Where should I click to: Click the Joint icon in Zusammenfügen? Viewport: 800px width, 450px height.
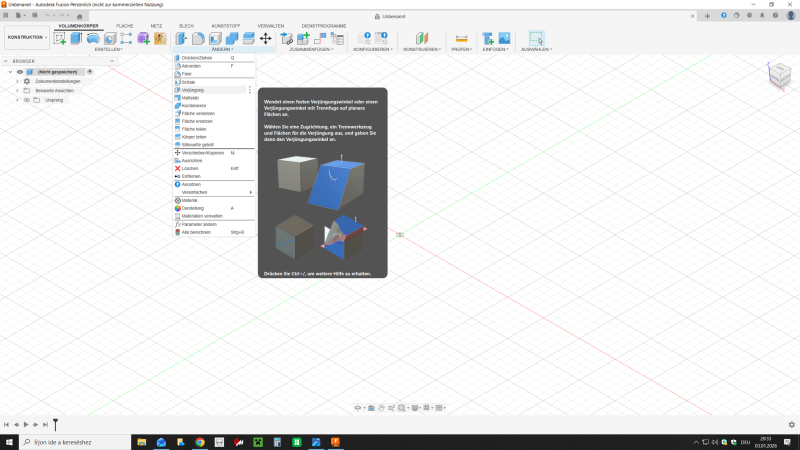[x=320, y=38]
